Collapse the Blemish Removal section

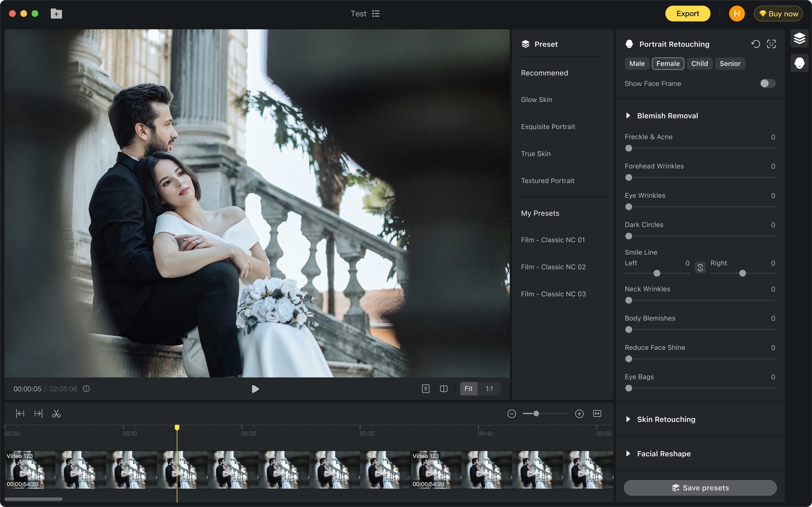pyautogui.click(x=628, y=116)
